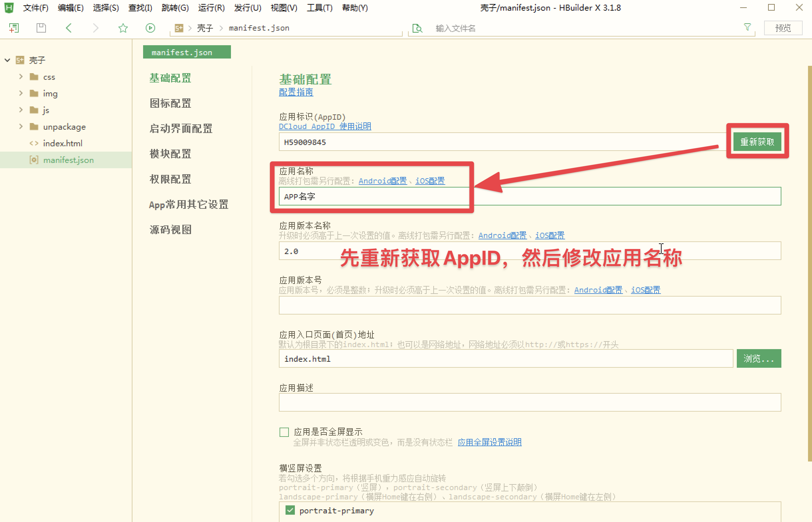
Task: Expand the css folder
Action: [21, 77]
